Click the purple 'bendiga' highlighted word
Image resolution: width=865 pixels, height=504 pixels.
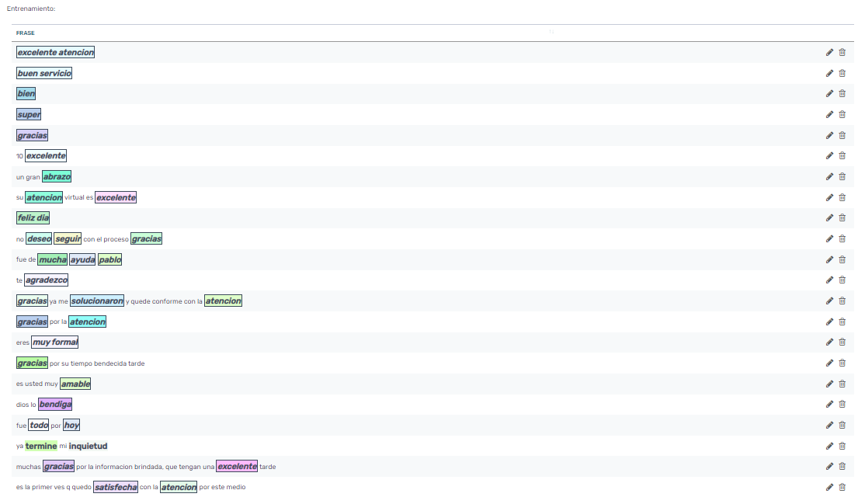[55, 405]
